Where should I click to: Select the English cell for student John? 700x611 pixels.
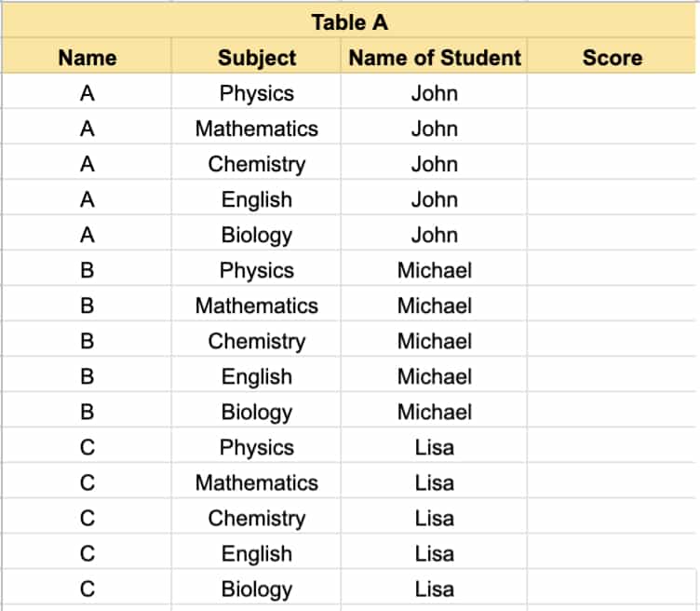(x=256, y=197)
